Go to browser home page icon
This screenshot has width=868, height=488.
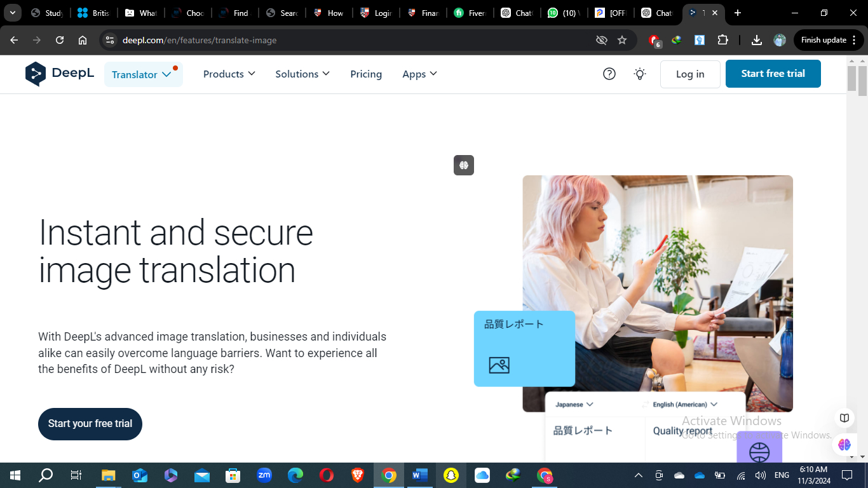[x=83, y=40]
